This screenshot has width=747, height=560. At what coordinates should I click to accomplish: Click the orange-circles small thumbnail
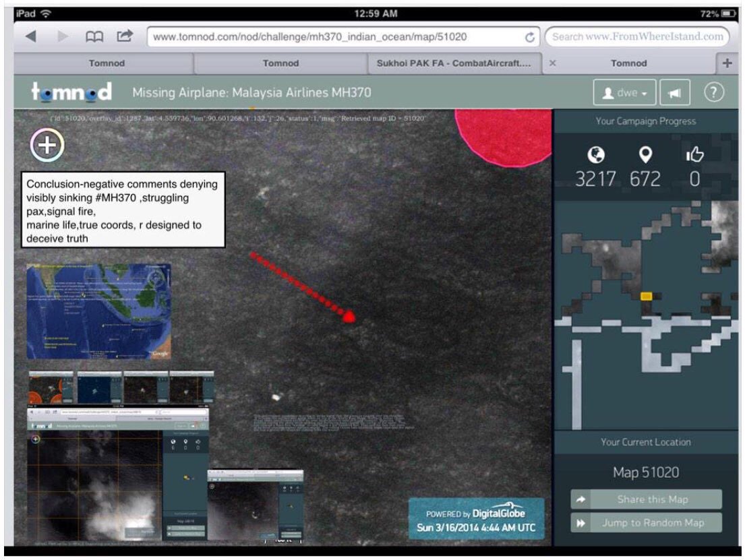click(51, 387)
